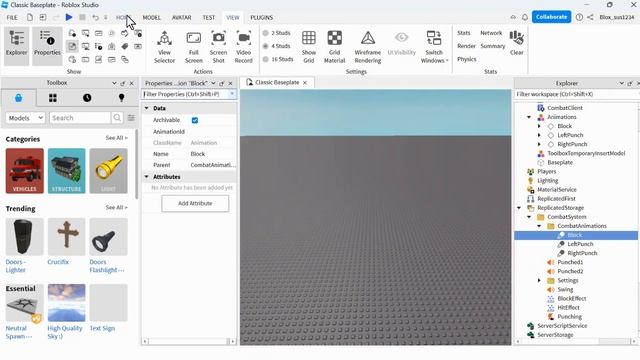Open the View Selector tool
640x360 pixels.
click(164, 47)
